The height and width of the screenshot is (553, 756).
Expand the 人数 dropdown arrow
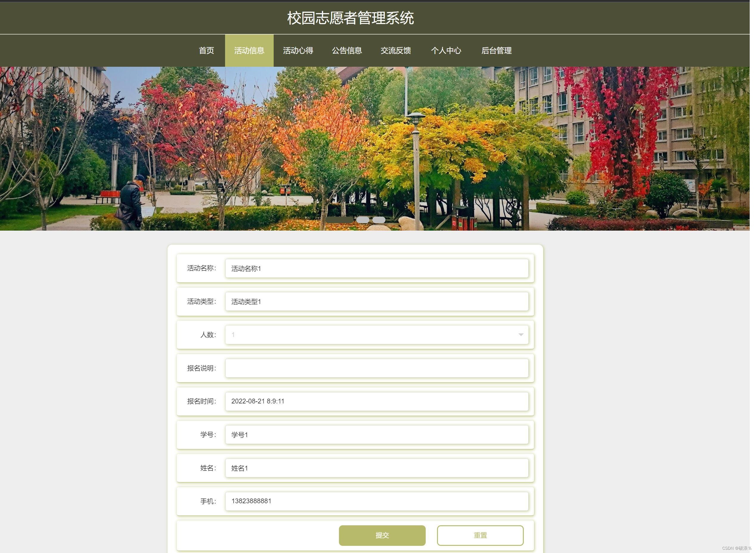520,334
